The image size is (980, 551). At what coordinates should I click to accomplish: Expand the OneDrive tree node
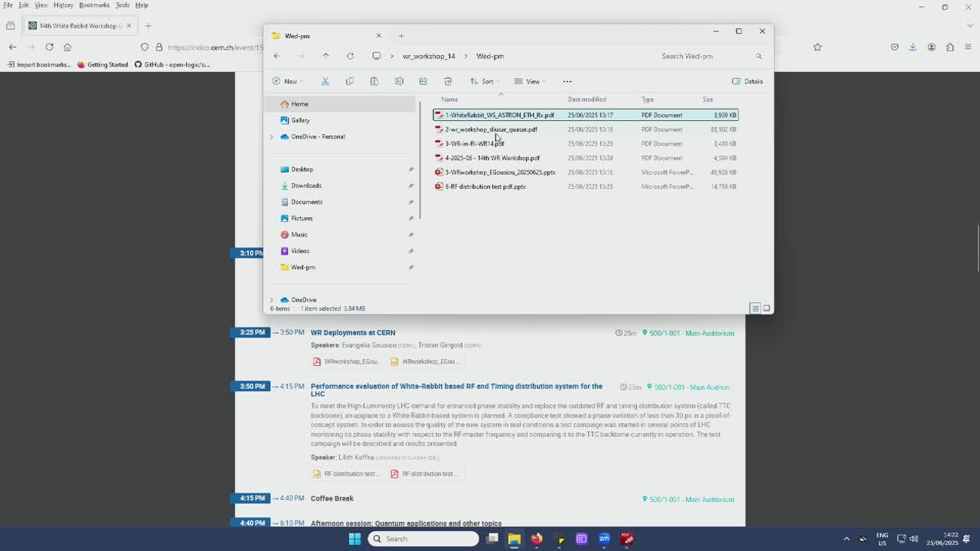(271, 300)
